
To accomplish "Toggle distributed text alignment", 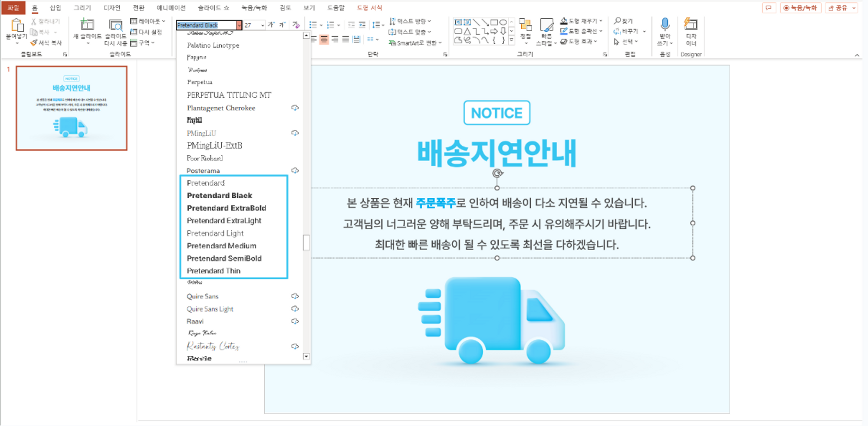I will 356,39.
